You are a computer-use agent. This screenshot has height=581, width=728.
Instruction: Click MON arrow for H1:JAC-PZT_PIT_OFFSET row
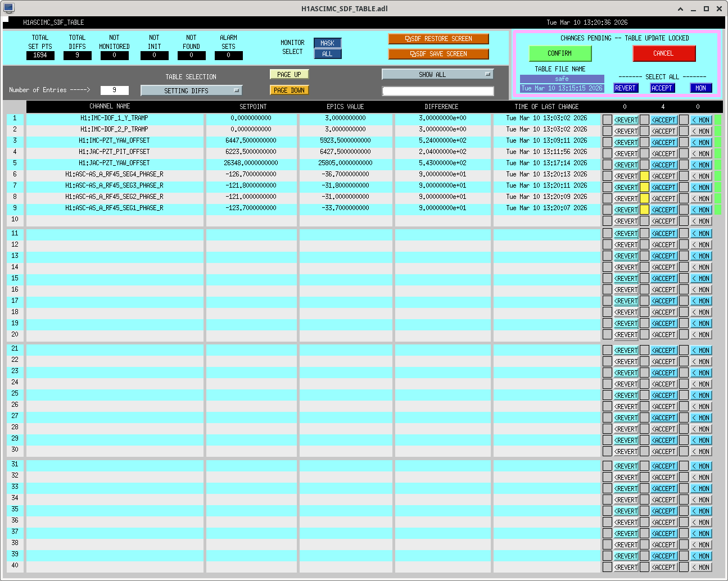coord(701,153)
